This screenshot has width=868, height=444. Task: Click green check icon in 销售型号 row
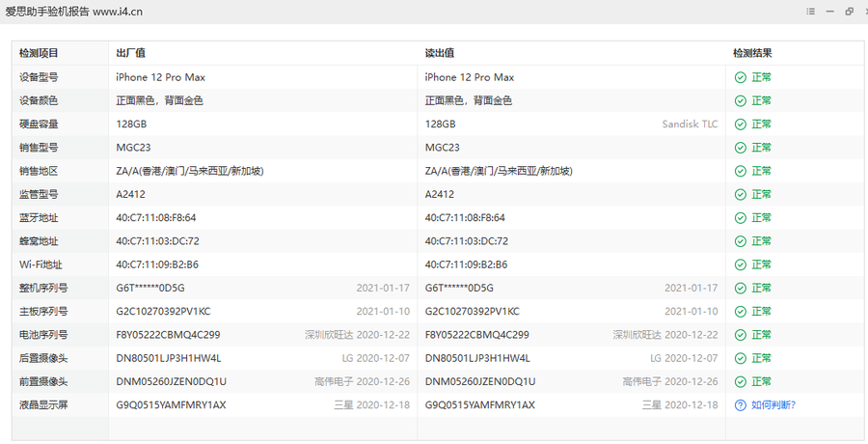click(740, 148)
